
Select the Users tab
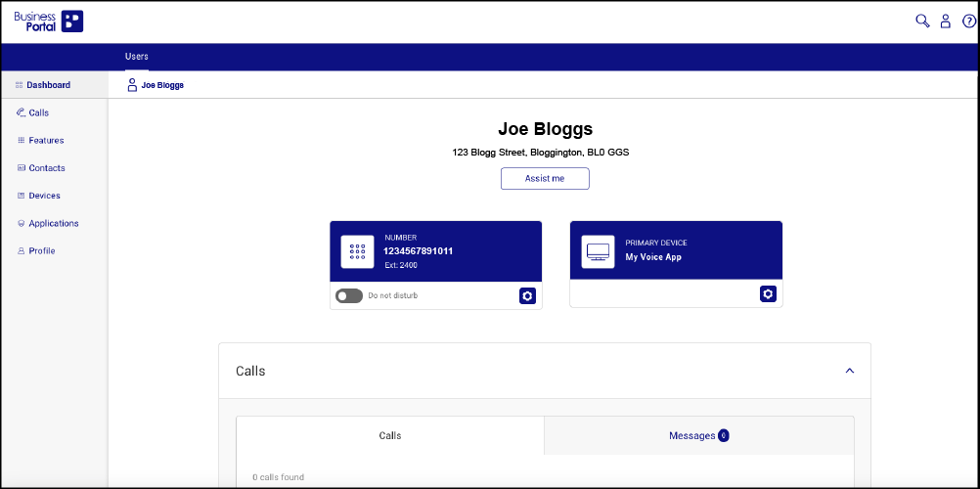136,57
